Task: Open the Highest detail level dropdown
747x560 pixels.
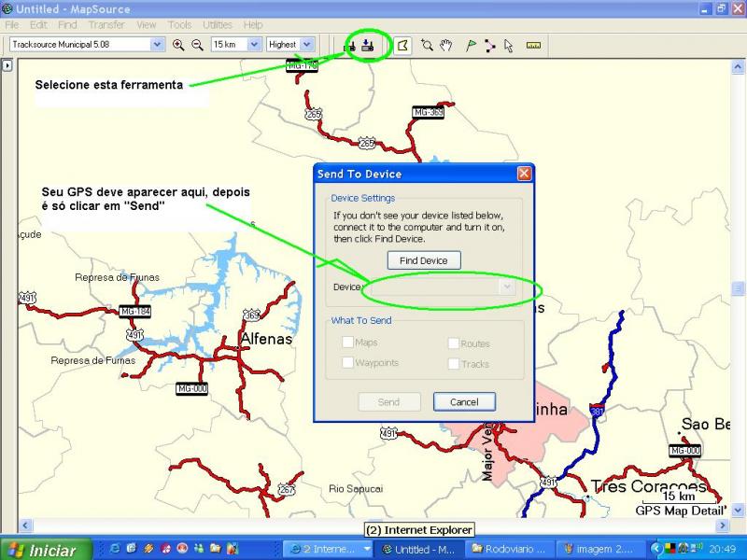Action: 307,44
